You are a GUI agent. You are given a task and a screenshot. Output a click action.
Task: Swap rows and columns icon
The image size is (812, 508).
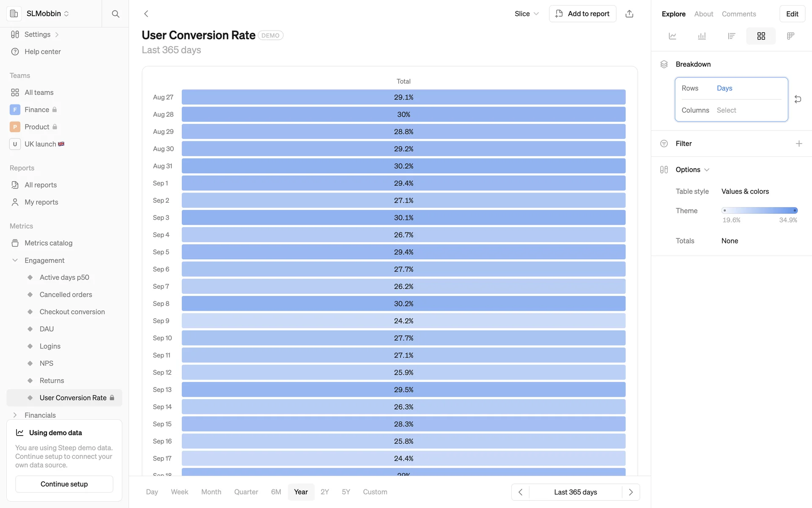798,99
